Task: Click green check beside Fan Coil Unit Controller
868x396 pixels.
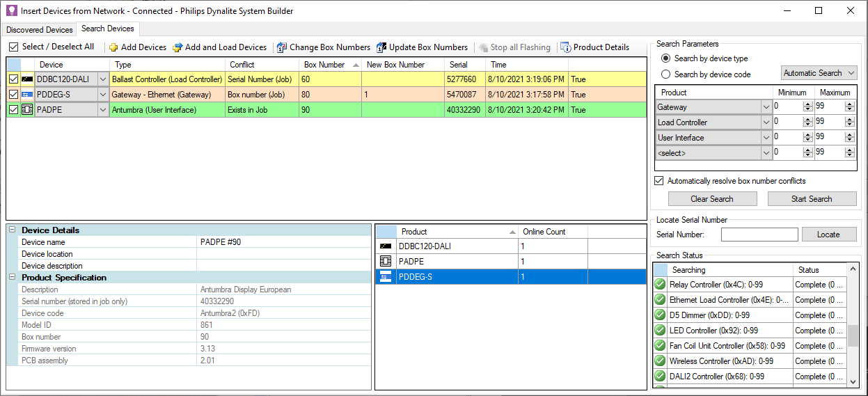Action: pos(660,346)
